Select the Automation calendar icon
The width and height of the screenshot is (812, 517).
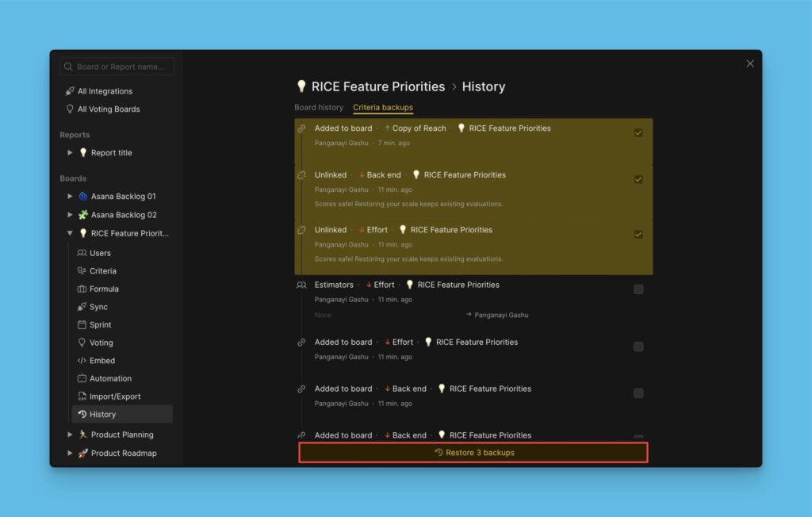(x=82, y=378)
